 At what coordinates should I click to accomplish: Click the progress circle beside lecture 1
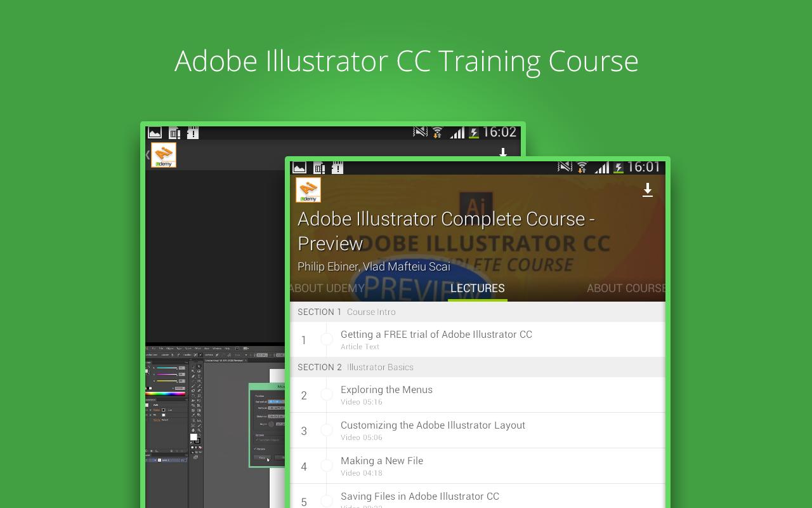coord(327,340)
